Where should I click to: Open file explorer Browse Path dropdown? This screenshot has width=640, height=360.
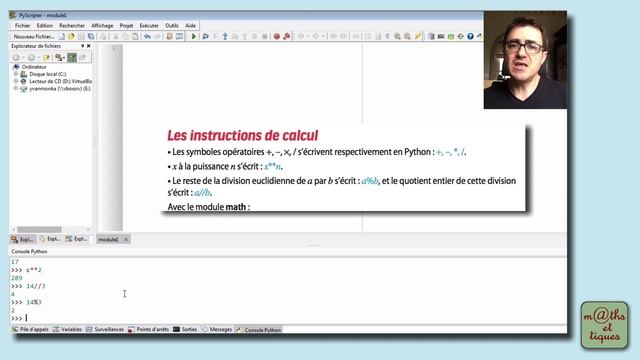click(x=60, y=58)
